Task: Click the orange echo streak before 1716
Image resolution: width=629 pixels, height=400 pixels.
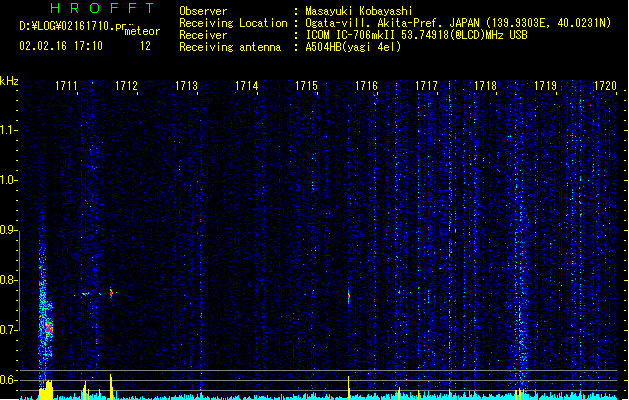Action: pyautogui.click(x=349, y=296)
